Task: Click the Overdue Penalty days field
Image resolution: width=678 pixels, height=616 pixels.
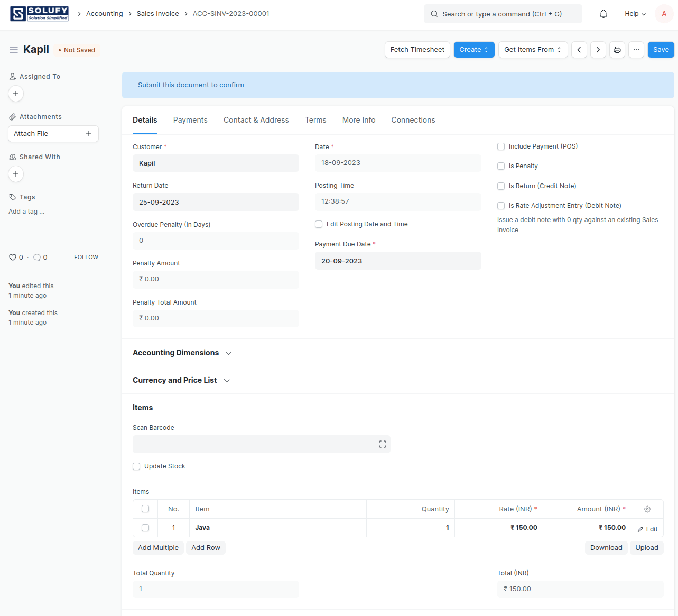Action: pyautogui.click(x=216, y=241)
